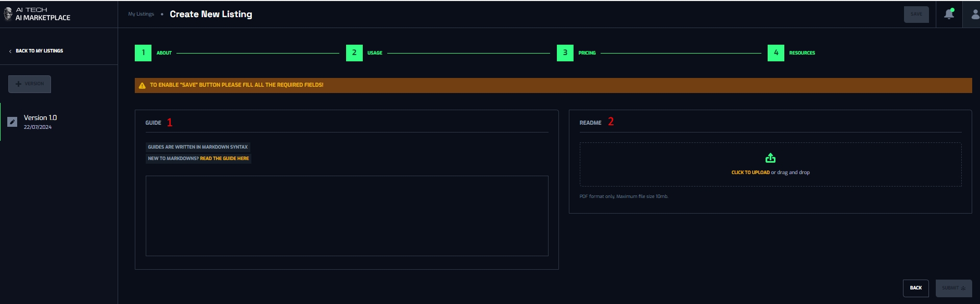Select step 4 Resources
The image size is (980, 304).
click(775, 53)
